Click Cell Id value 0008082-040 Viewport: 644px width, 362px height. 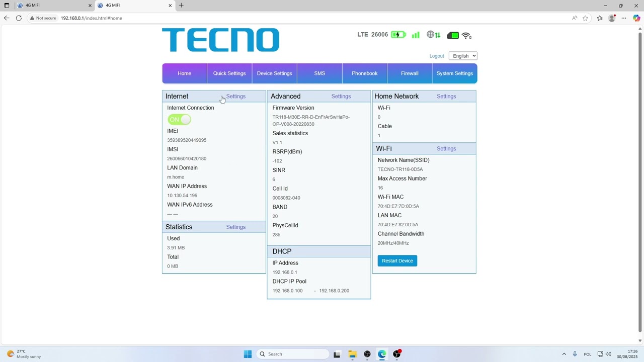pos(286,198)
